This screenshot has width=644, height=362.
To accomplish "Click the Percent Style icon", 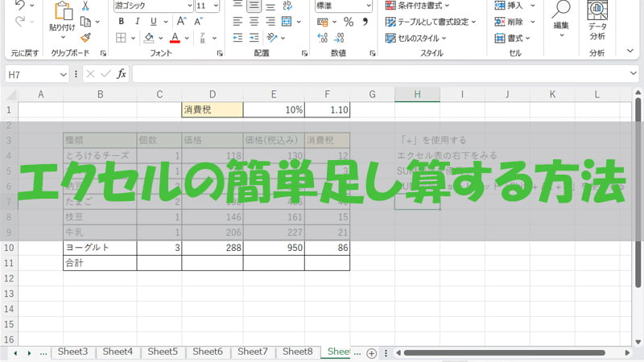I will click(348, 22).
